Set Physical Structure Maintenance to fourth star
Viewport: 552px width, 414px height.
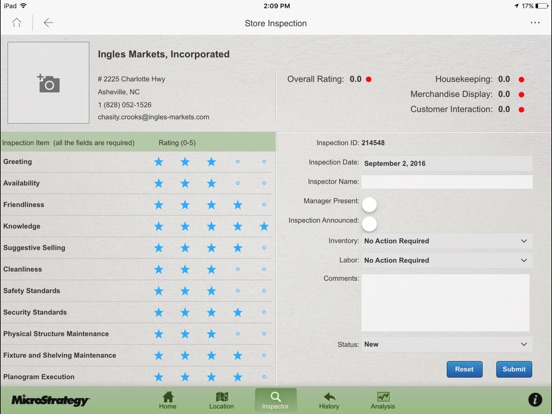click(x=238, y=334)
